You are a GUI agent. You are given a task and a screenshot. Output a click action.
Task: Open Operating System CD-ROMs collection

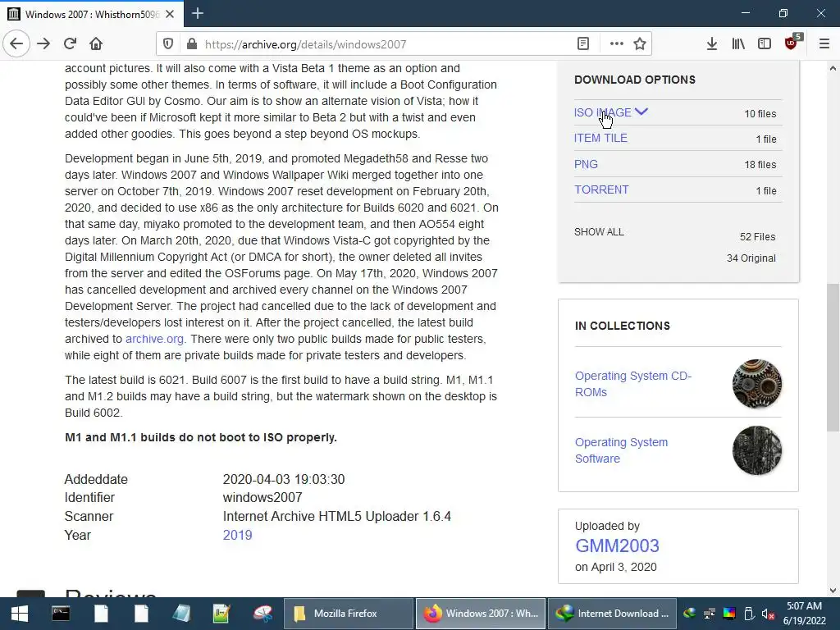633,384
